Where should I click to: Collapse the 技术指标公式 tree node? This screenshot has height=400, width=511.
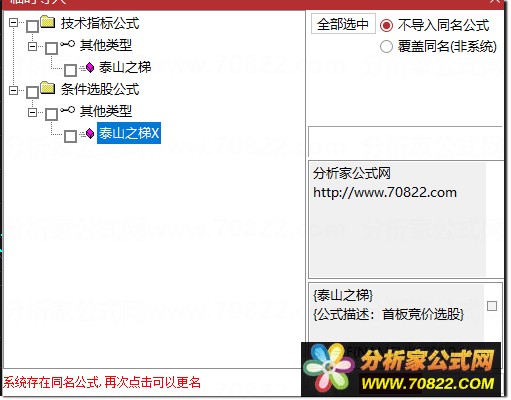[13, 23]
